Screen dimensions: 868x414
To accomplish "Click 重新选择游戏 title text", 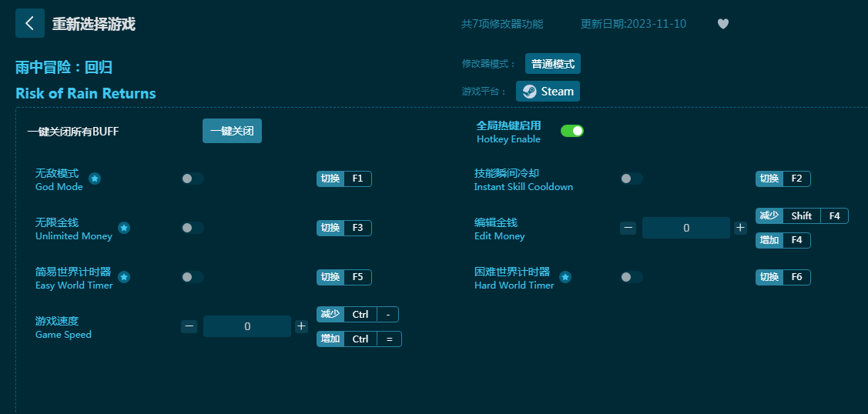I will [x=93, y=24].
